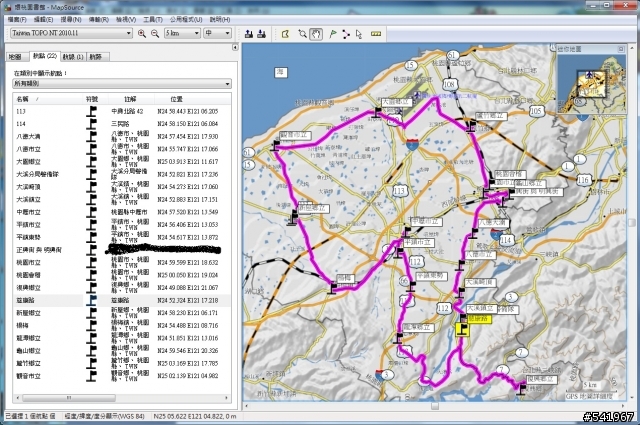
Task: Select the waypoint named 114
Action: pyautogui.click(x=21, y=124)
